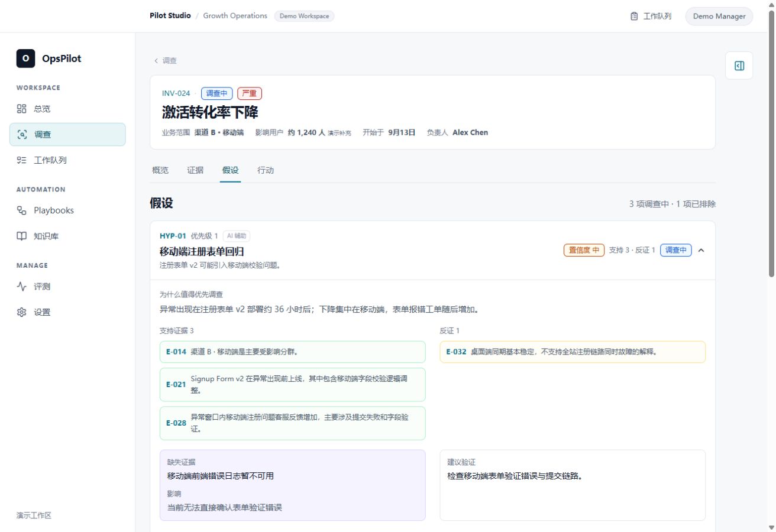Click the 严重 severity badge
776x532 pixels.
(250, 93)
